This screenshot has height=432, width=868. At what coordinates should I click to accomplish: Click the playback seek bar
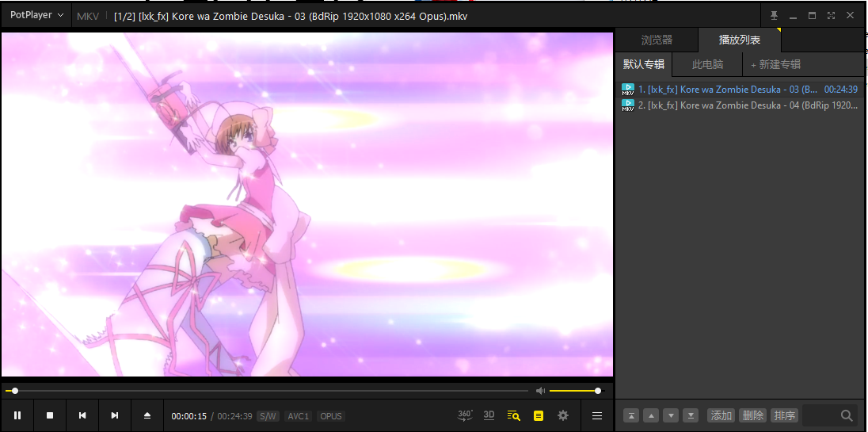[268, 391]
